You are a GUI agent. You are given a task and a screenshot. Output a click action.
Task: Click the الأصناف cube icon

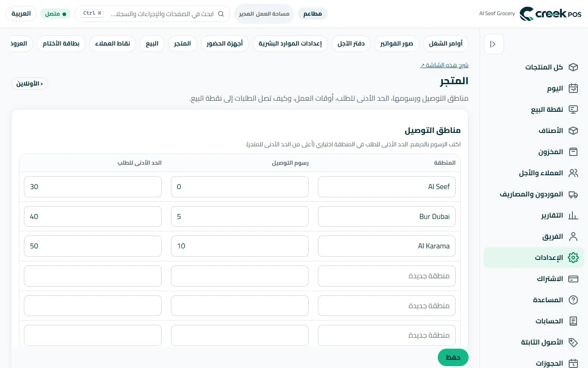tap(573, 131)
